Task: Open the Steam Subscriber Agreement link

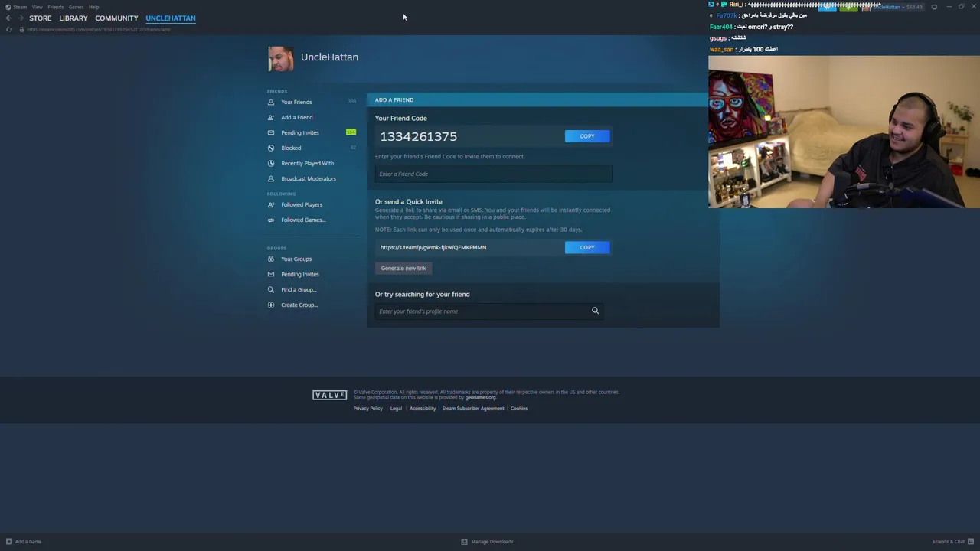Action: click(x=473, y=408)
